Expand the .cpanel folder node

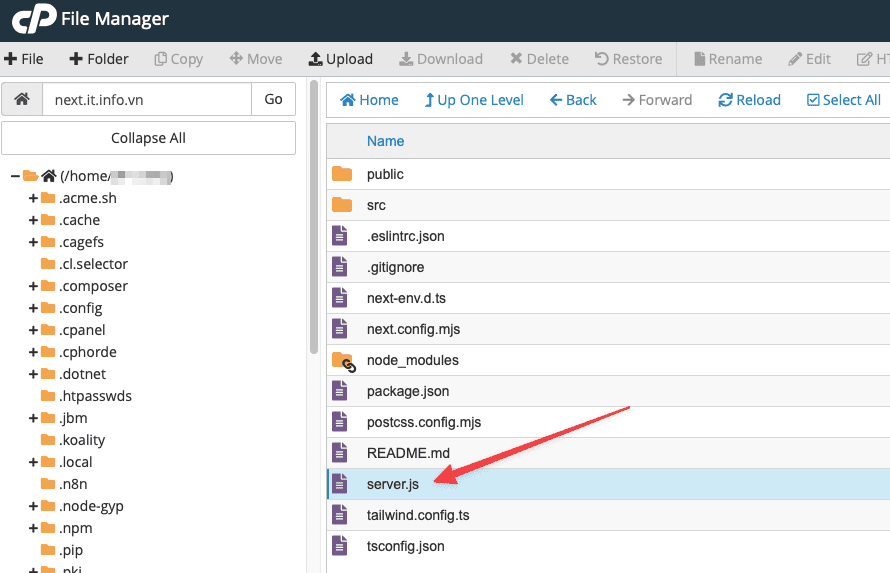tap(33, 330)
